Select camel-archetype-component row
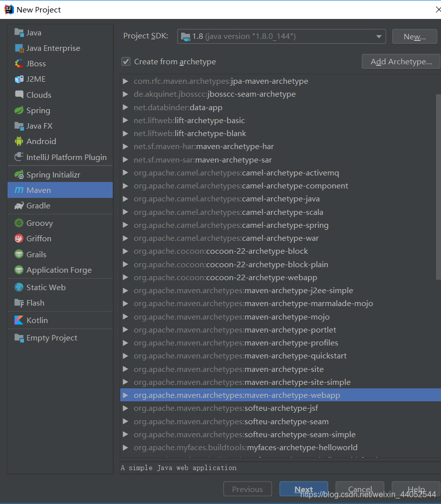 (x=280, y=186)
